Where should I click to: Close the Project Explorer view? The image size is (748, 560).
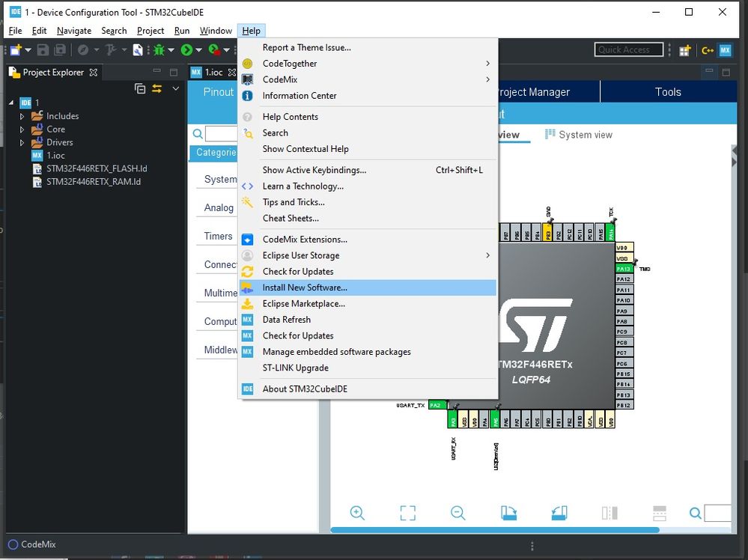tap(94, 73)
